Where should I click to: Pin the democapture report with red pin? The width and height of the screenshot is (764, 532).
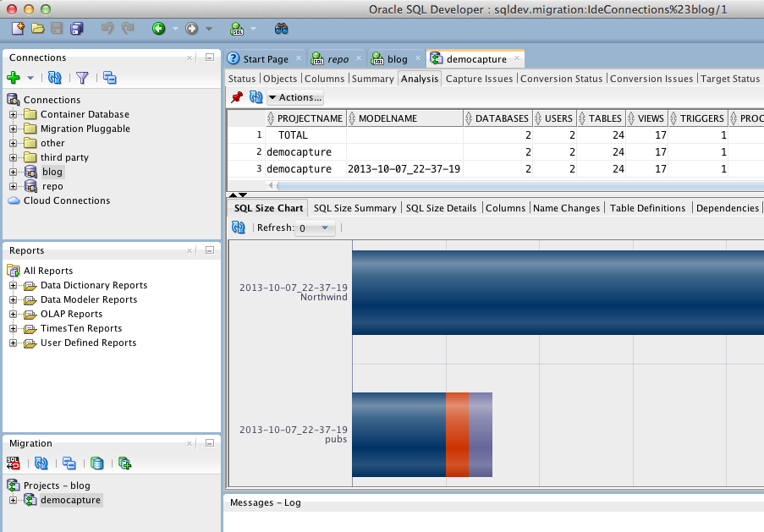point(237,97)
